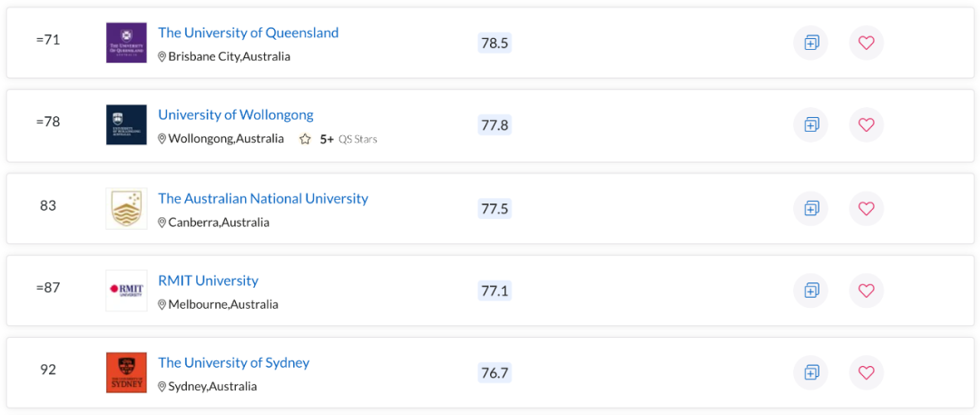Click University of Wollongong navy logo
980x415 pixels.
[x=126, y=124]
